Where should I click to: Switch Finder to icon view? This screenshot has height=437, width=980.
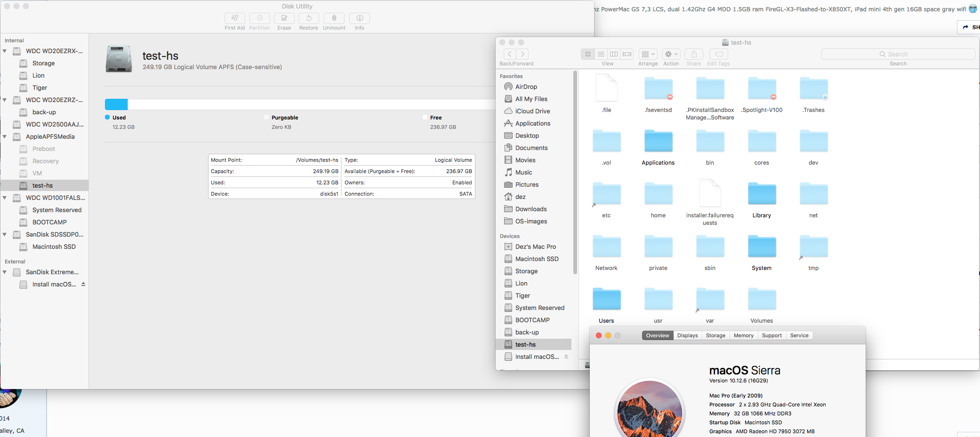[x=588, y=54]
